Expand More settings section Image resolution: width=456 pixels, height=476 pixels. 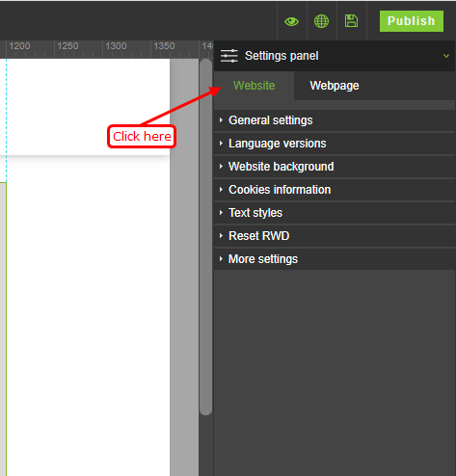(335, 259)
